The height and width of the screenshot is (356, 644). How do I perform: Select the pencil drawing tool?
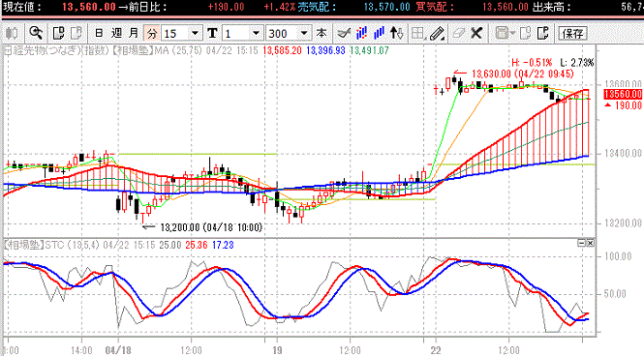tap(437, 33)
